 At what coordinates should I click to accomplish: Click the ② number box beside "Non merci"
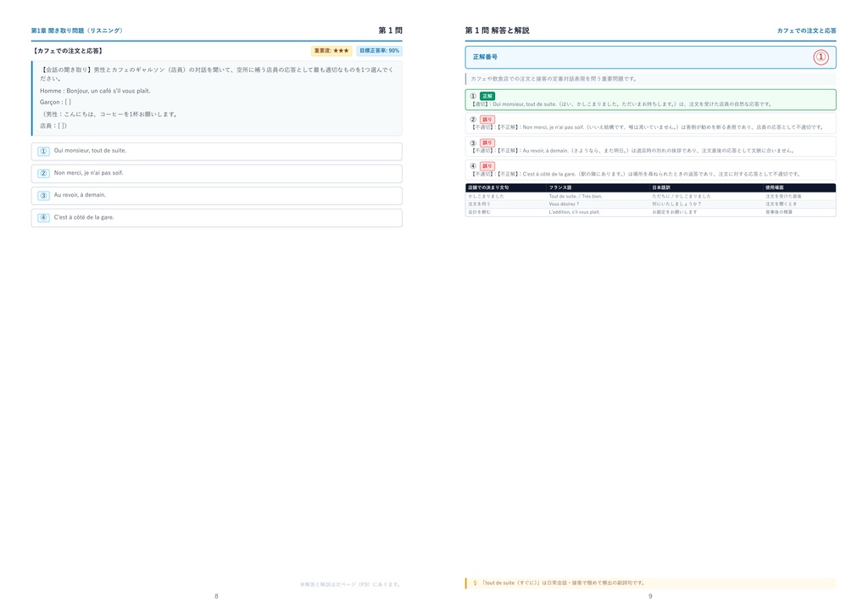click(x=43, y=173)
